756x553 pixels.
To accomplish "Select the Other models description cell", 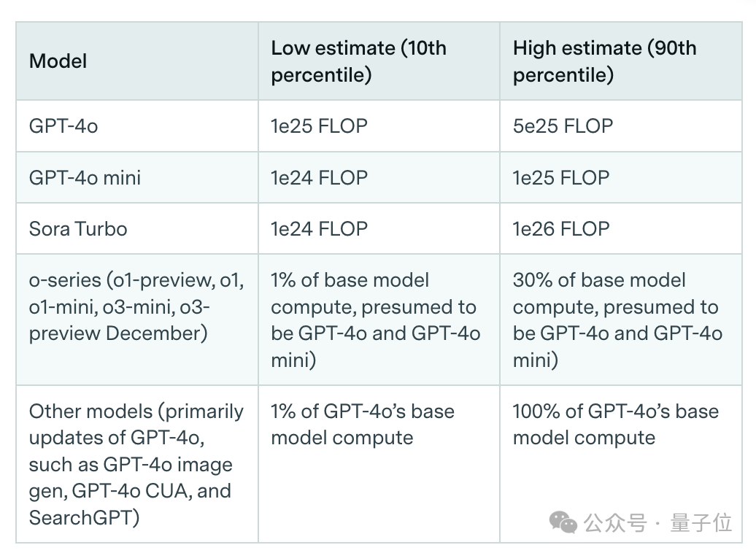I will click(136, 464).
